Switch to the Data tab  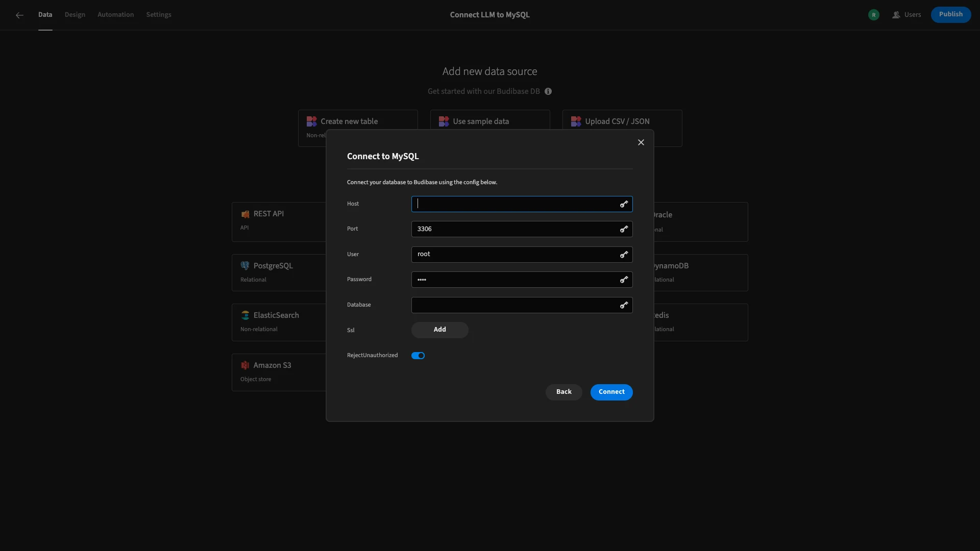point(45,15)
